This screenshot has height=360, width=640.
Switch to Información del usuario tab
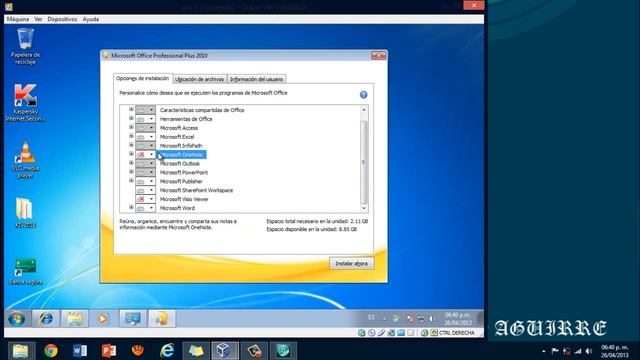(x=256, y=79)
